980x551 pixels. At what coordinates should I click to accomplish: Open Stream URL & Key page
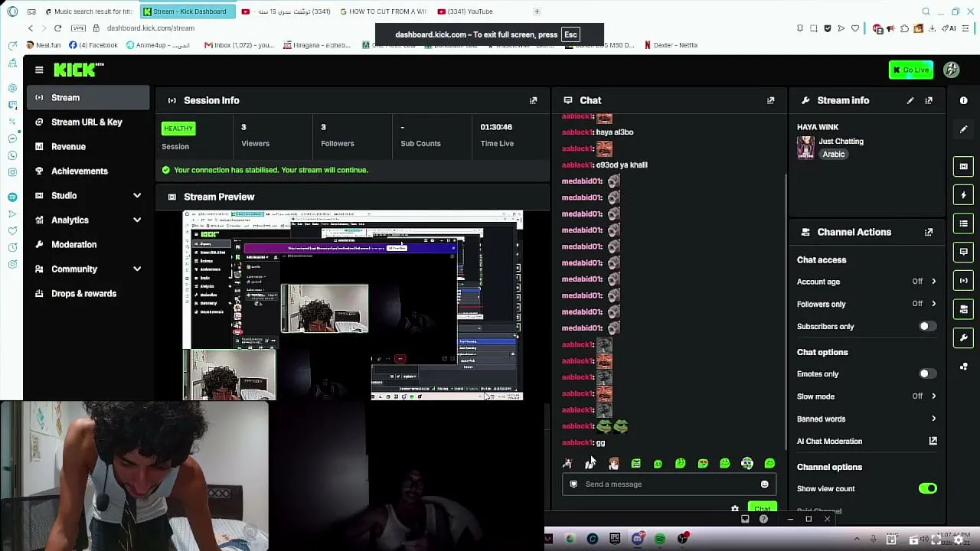point(88,122)
